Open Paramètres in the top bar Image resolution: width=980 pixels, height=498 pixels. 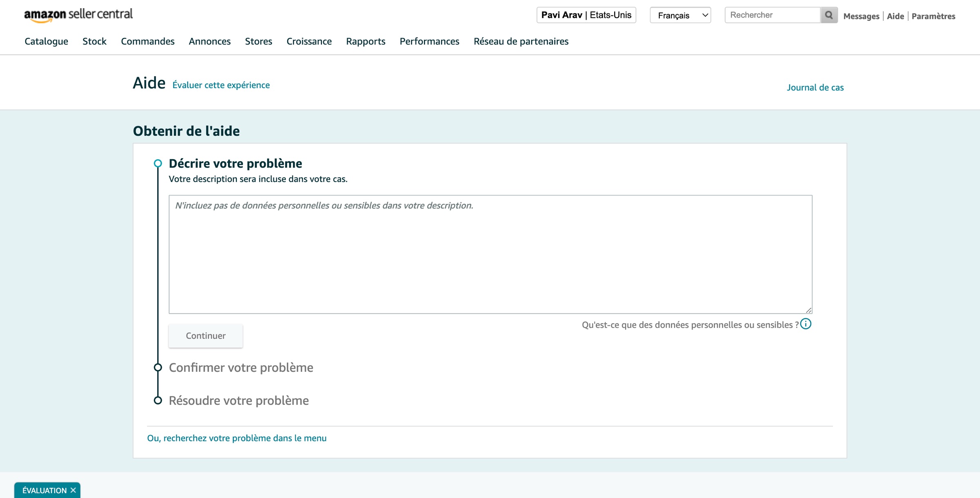pos(933,16)
